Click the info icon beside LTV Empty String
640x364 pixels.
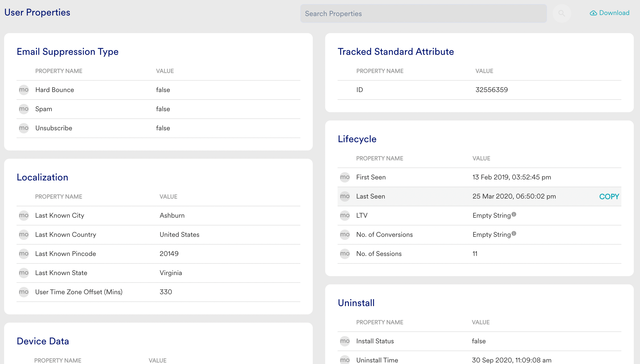pyautogui.click(x=514, y=214)
